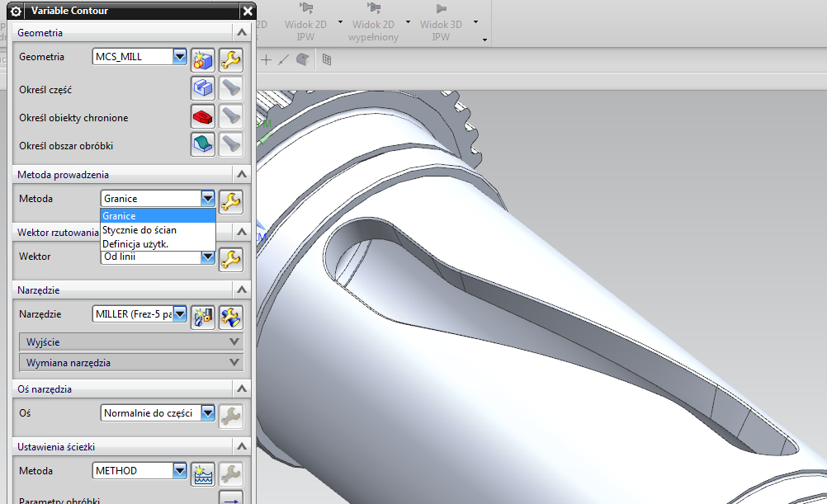Click the Określ obszar obróbki icon
The width and height of the screenshot is (827, 504).
[203, 144]
